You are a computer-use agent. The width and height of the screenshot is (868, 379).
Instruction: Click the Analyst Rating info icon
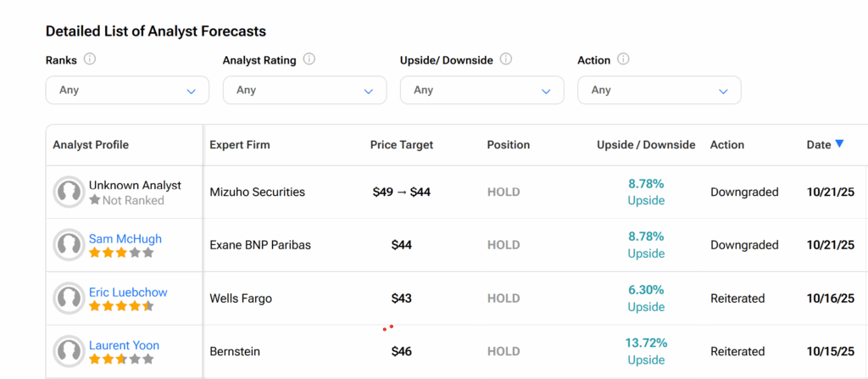(309, 59)
